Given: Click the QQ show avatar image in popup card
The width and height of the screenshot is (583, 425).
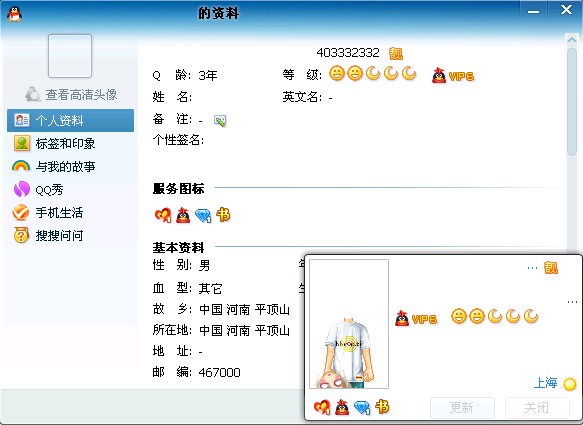Looking at the screenshot, I should pos(349,324).
